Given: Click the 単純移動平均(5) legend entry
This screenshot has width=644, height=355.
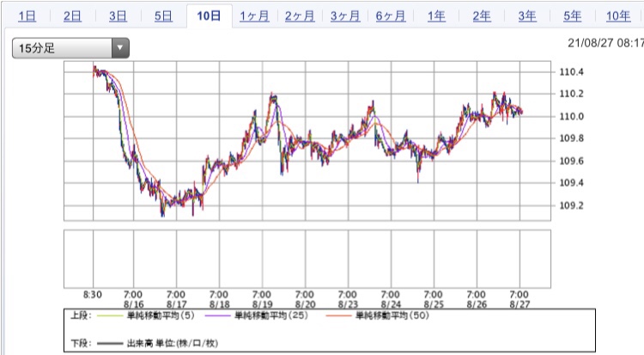Looking at the screenshot, I should [161, 315].
